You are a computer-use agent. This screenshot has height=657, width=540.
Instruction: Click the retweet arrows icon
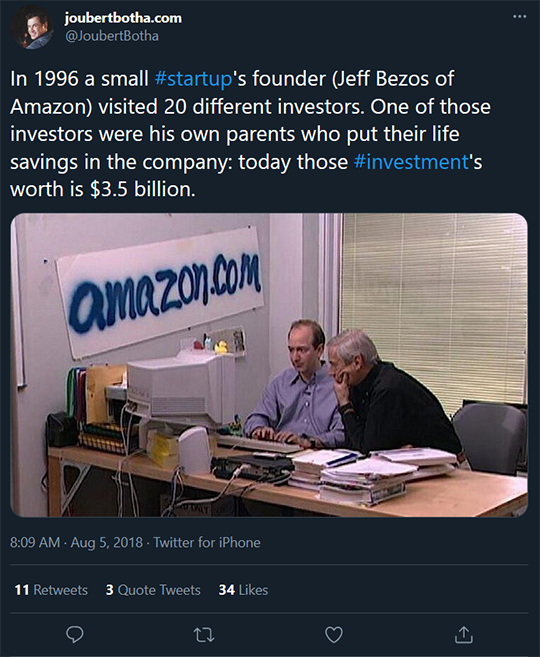click(204, 635)
